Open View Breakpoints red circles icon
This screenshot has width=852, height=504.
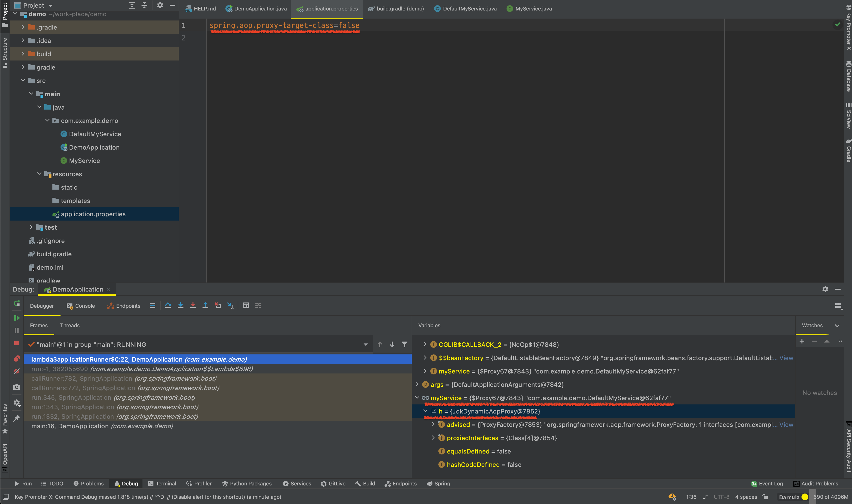[16, 359]
